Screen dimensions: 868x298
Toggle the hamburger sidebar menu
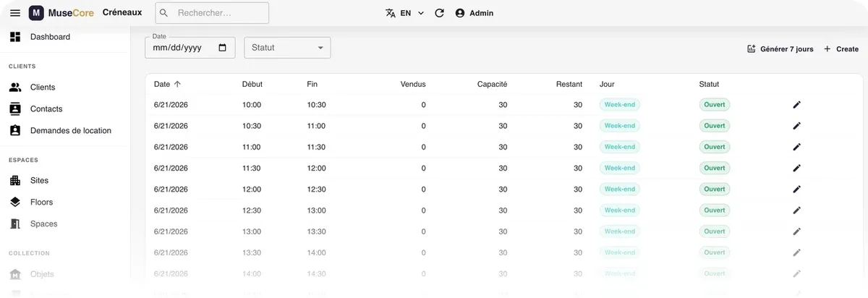[15, 13]
